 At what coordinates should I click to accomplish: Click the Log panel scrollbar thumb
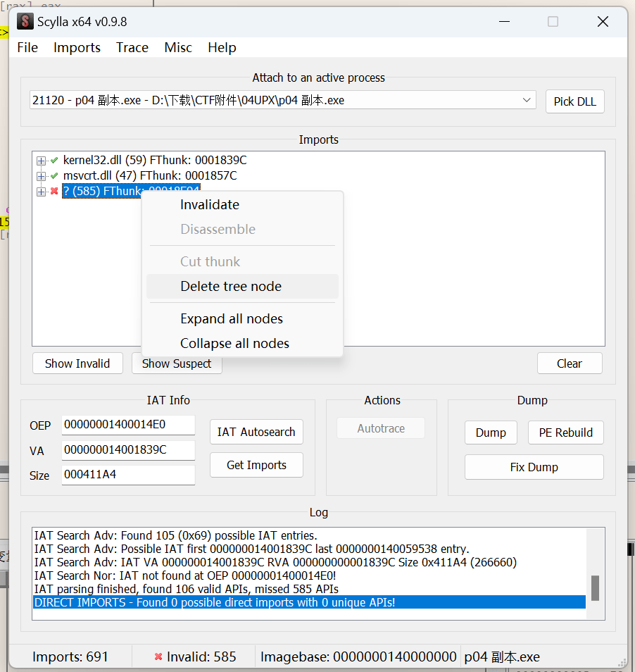595,588
